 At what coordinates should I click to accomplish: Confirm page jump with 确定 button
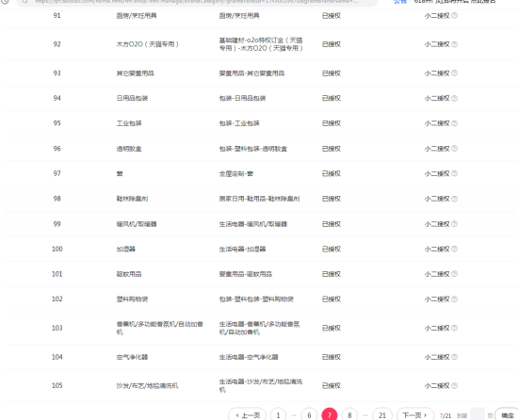507,415
